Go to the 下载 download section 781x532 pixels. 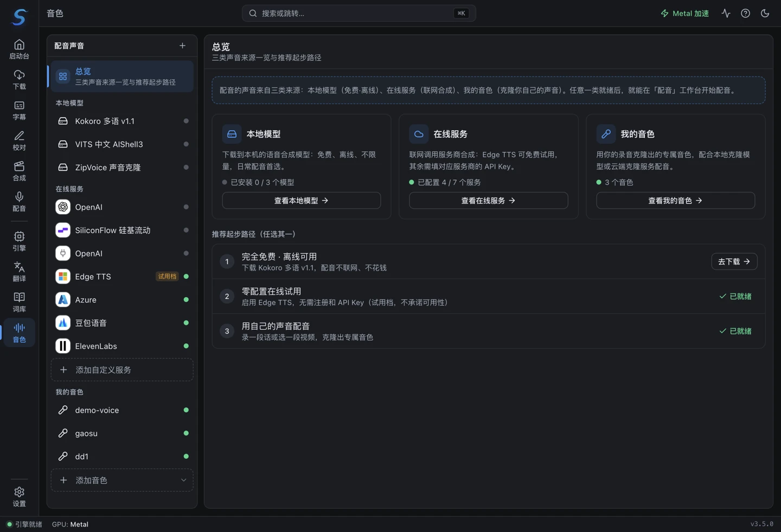click(x=19, y=80)
